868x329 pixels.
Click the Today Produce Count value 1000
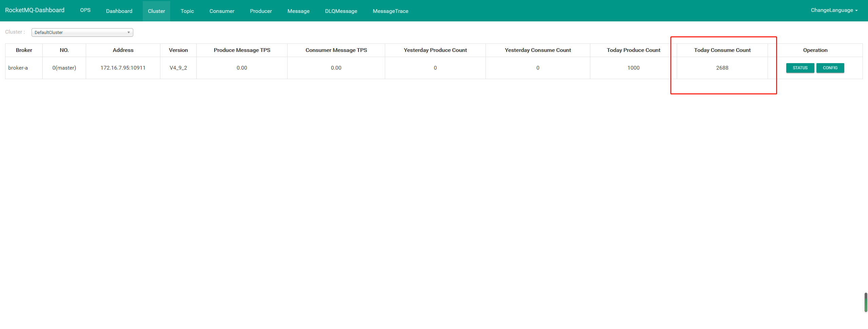tap(633, 68)
